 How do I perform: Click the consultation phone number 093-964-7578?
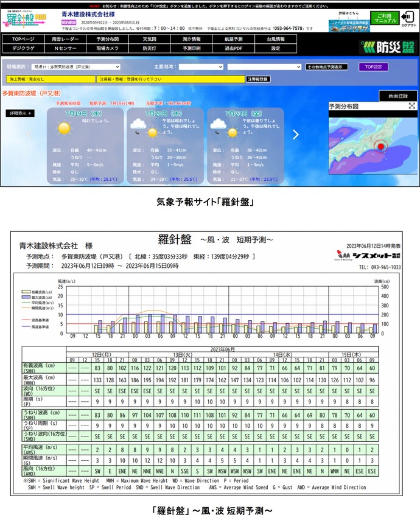[289, 28]
